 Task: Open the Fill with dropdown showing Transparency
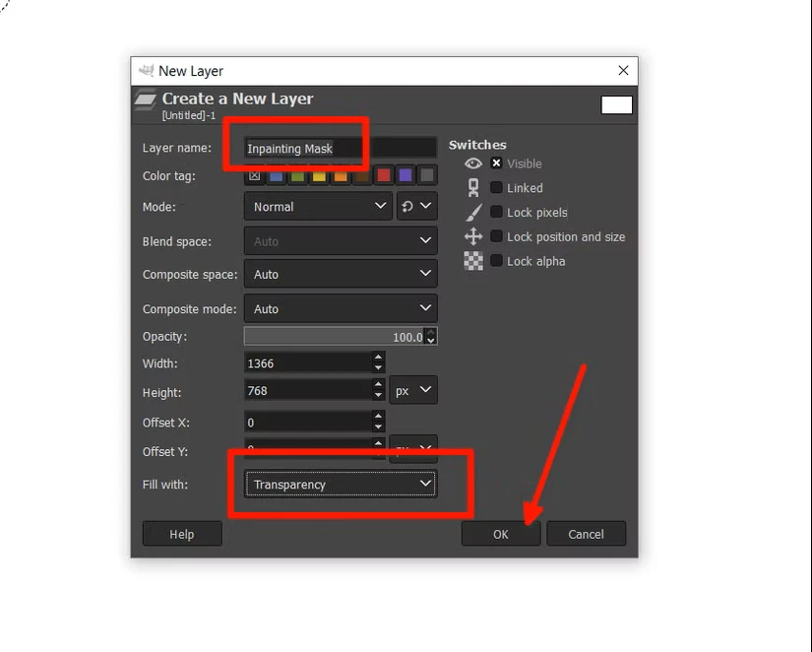[x=339, y=484]
